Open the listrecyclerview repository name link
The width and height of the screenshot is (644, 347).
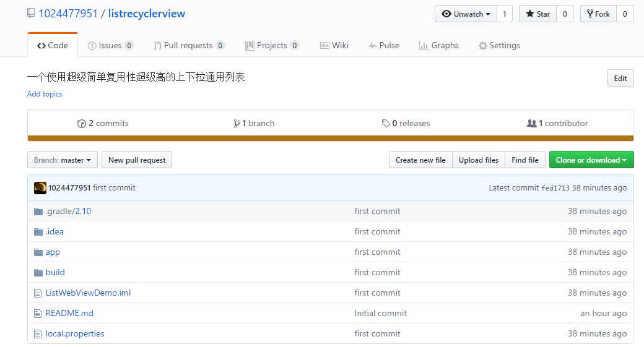click(x=147, y=14)
